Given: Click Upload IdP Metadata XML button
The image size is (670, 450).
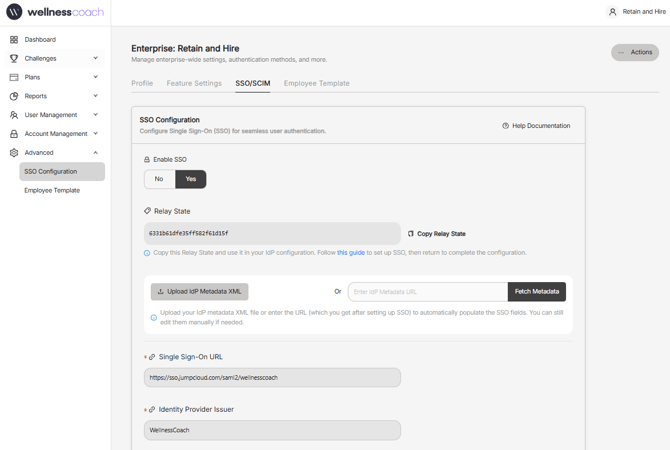Looking at the screenshot, I should point(199,292).
